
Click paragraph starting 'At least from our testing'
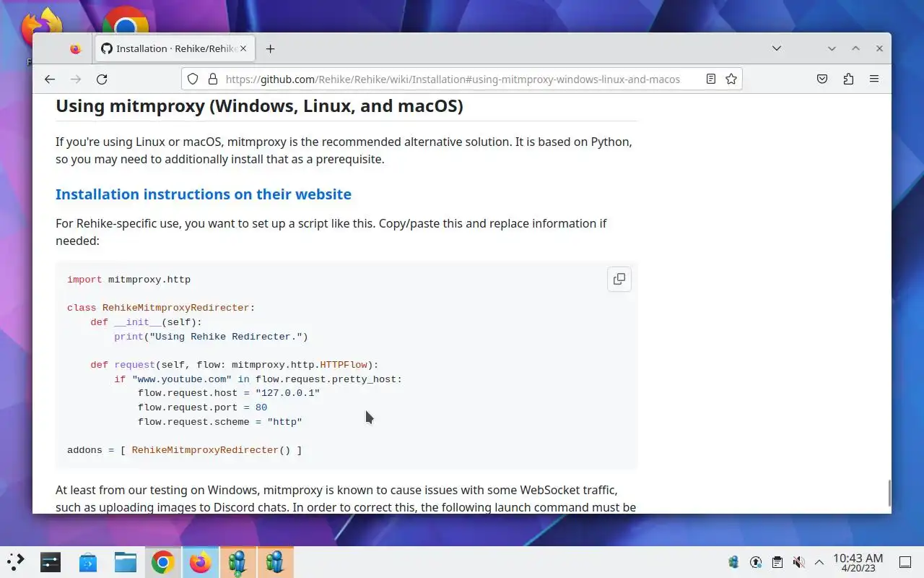pos(346,499)
